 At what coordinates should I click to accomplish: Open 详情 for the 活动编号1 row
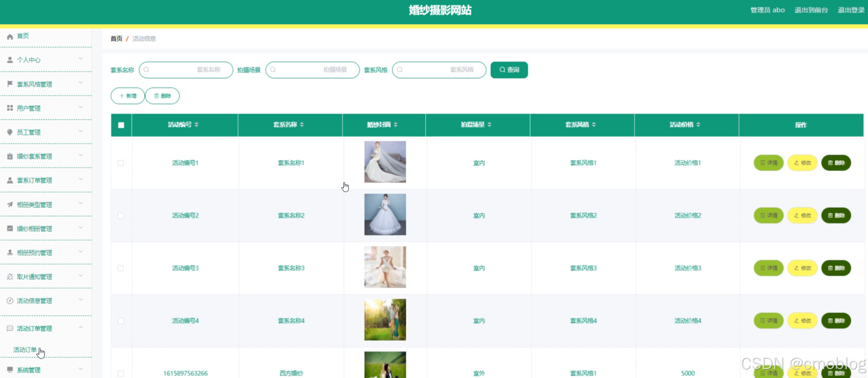click(x=769, y=163)
